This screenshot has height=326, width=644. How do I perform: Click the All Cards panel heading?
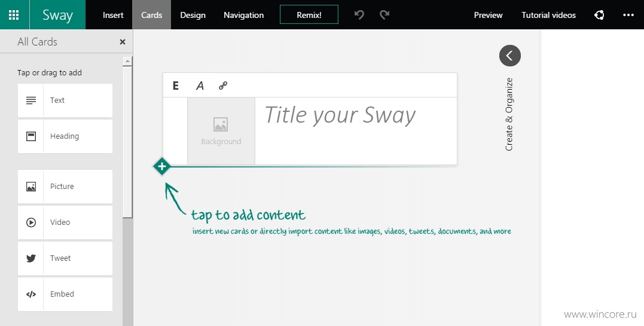point(38,41)
